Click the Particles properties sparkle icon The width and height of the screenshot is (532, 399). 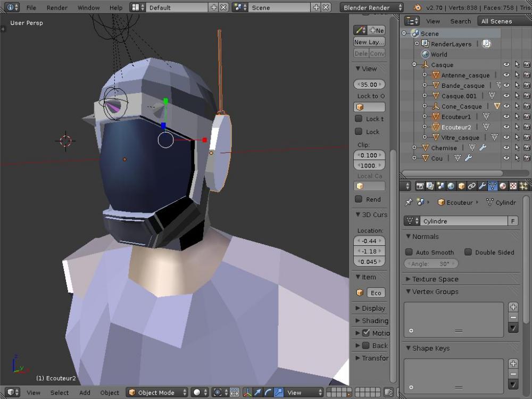click(x=523, y=186)
